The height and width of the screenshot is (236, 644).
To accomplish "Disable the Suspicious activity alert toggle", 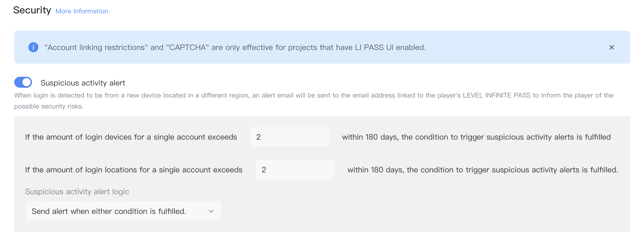I will pyautogui.click(x=23, y=82).
